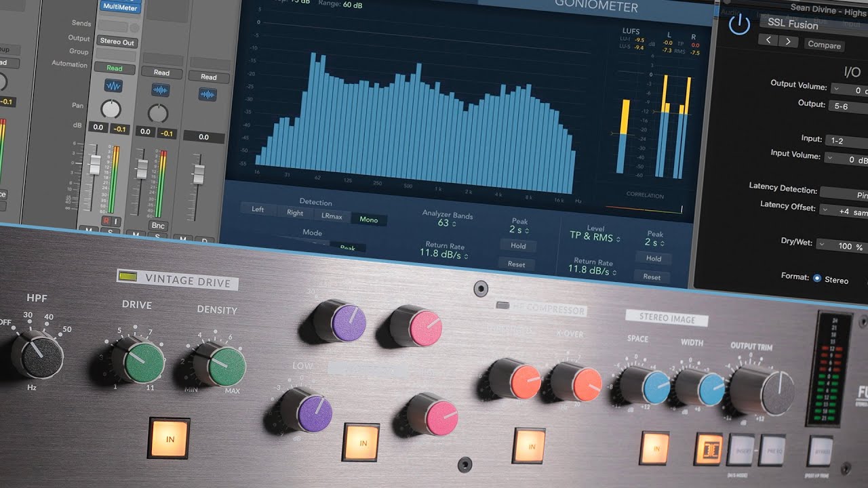
Task: Click the Stereo Out volume fader
Action: (95, 165)
